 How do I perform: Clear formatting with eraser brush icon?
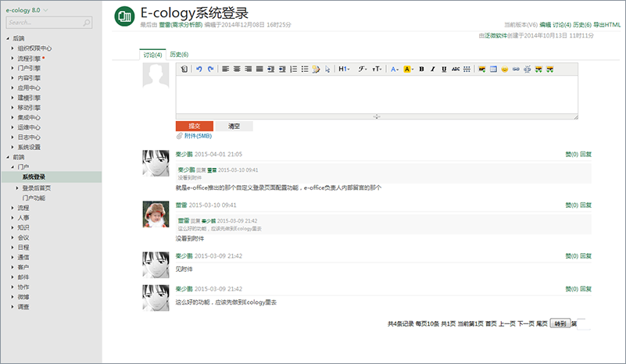pyautogui.click(x=317, y=69)
